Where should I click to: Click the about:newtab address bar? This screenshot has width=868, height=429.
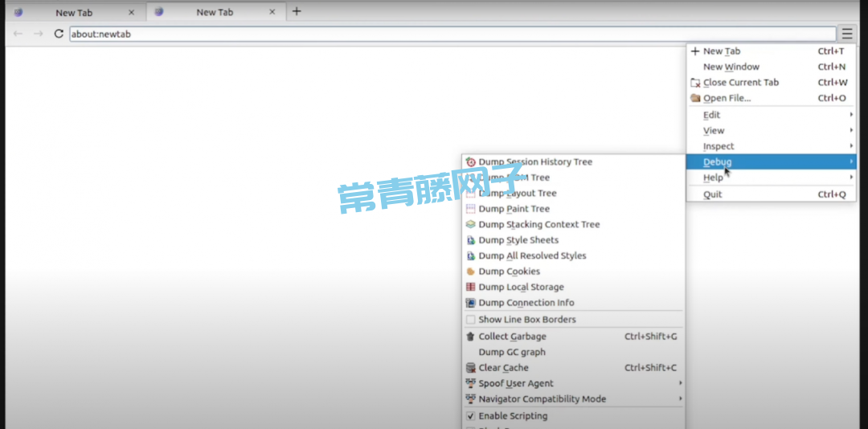coord(450,34)
